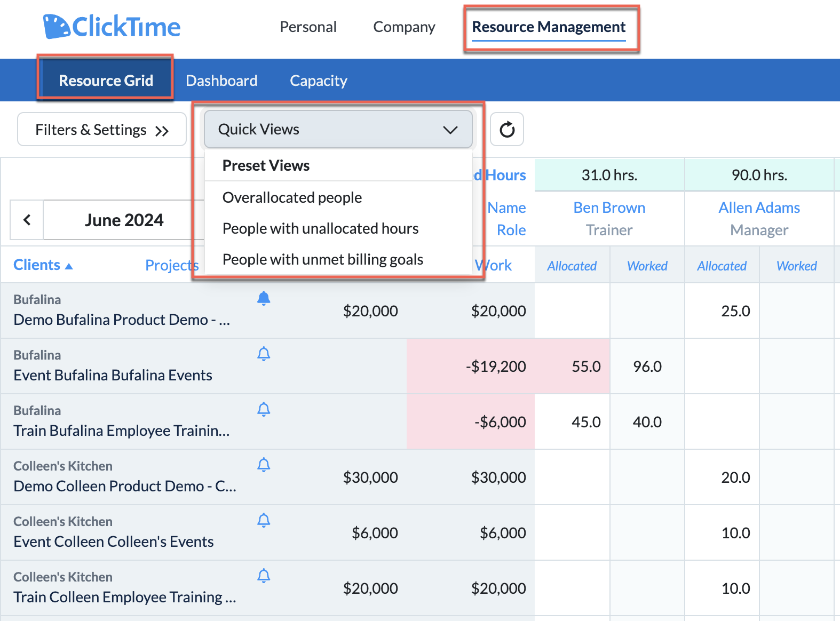The image size is (840, 621).
Task: Toggle bell for Train Bufalina Employee Training row
Action: pyautogui.click(x=264, y=409)
